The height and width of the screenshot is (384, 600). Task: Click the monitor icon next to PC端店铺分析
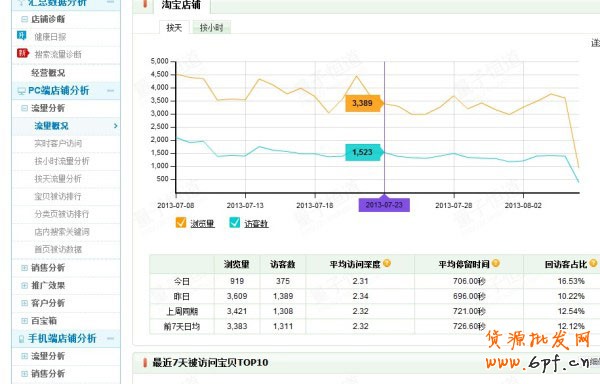[21, 91]
